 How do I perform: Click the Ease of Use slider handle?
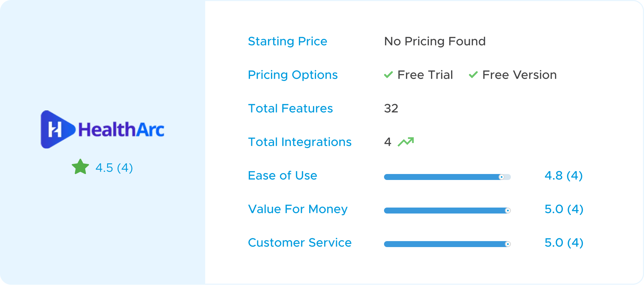(x=501, y=177)
